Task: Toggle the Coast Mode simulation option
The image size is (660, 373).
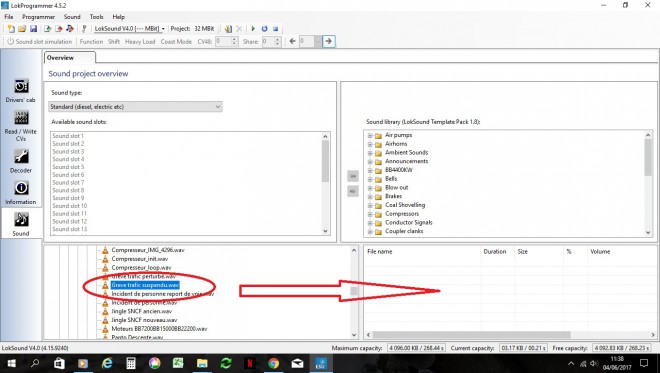Action: click(176, 42)
